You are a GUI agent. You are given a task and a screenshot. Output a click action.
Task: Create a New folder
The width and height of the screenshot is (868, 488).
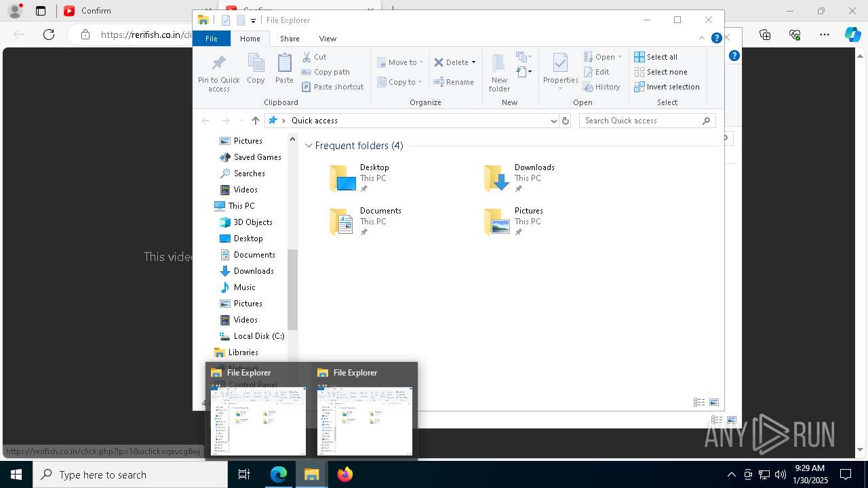click(499, 73)
